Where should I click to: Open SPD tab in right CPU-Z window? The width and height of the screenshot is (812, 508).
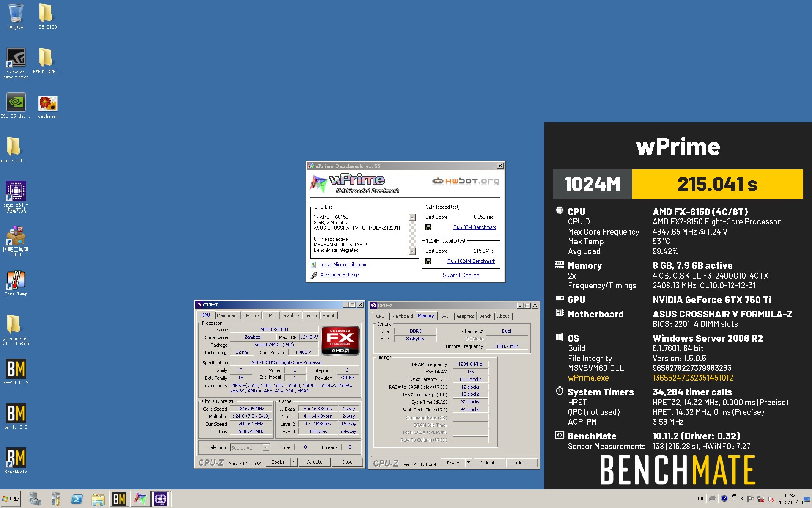[x=445, y=316]
